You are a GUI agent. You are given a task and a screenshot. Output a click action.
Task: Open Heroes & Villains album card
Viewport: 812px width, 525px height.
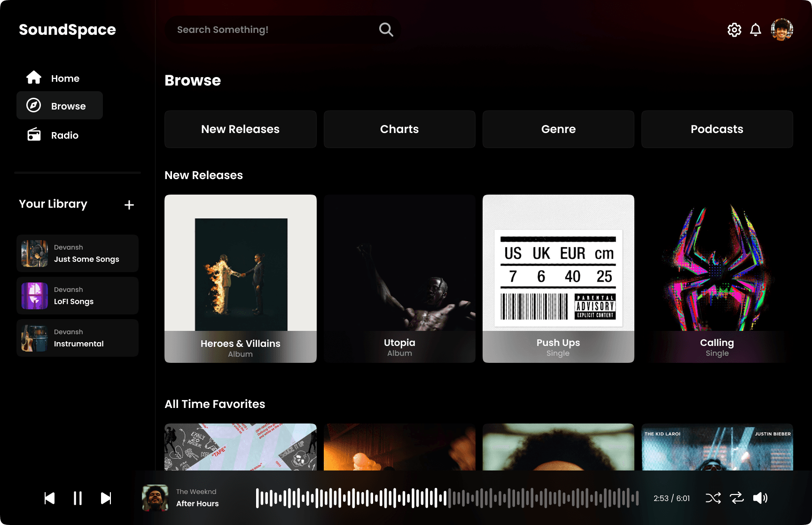point(241,279)
